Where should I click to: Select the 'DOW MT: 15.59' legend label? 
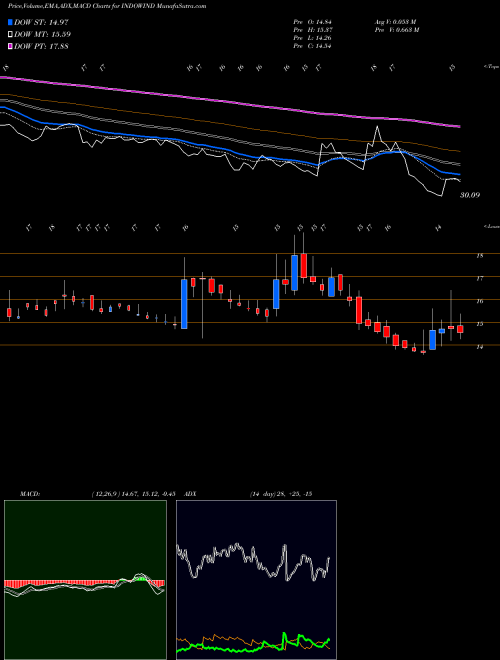[43, 34]
